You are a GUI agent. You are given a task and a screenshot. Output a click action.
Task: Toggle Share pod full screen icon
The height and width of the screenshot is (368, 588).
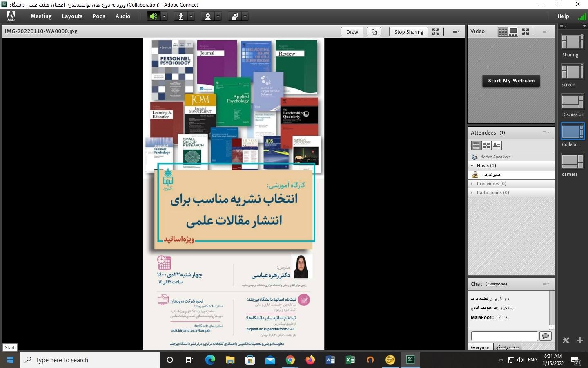click(436, 31)
